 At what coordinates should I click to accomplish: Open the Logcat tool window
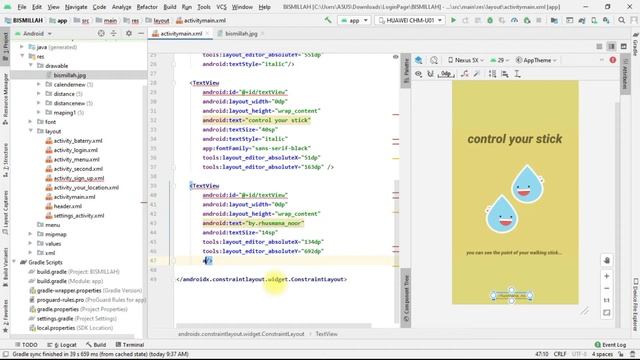click(x=62, y=345)
